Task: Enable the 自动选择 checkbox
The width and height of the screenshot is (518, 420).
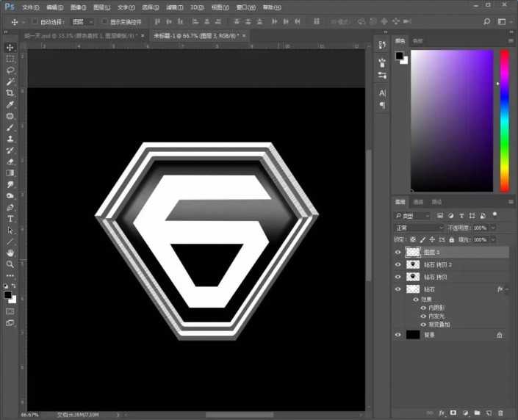Action: [35, 22]
